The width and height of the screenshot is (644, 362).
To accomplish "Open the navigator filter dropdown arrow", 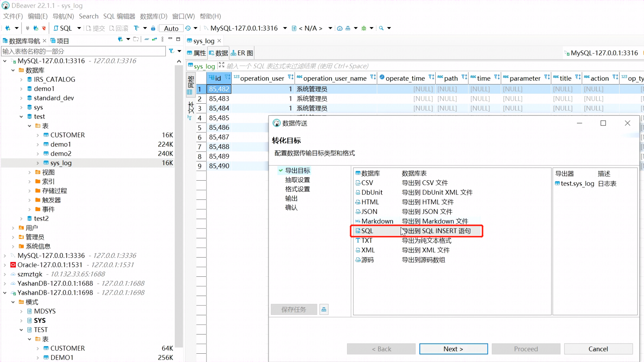I will pos(179,51).
